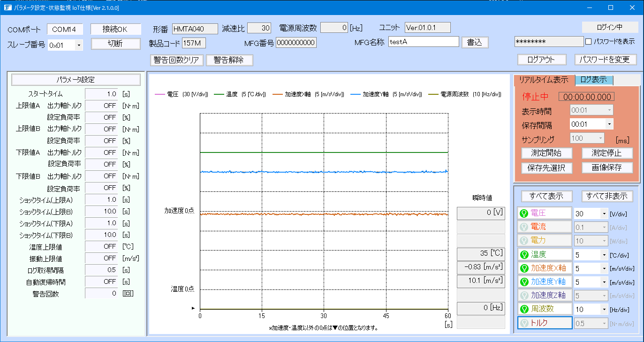
Task: Expand the 保存間隔 dropdown
Action: (x=609, y=124)
